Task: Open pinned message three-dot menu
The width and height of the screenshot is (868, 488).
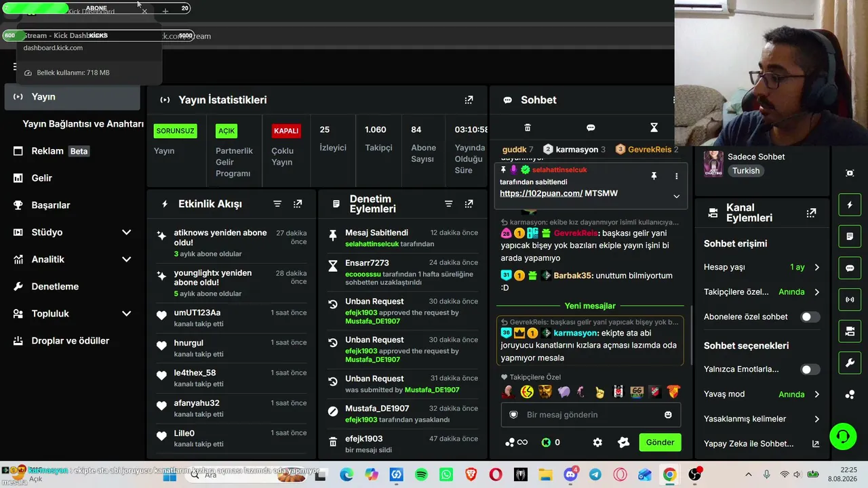Action: click(676, 176)
